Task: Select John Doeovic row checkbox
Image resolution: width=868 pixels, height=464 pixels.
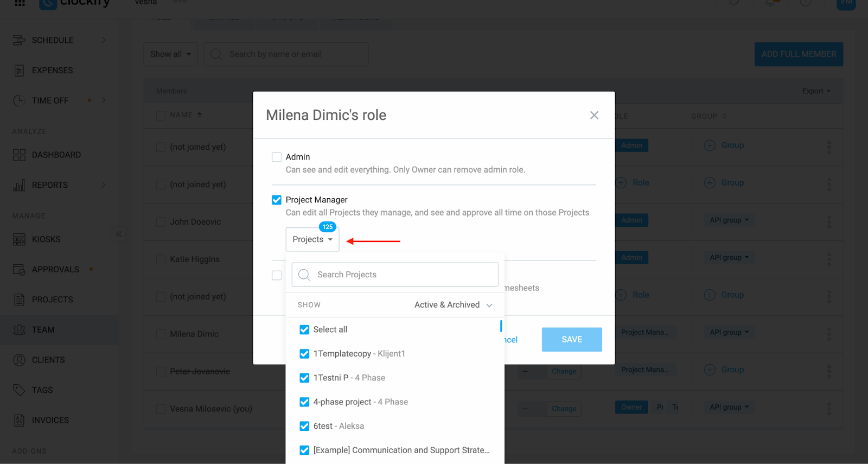Action: (x=161, y=222)
